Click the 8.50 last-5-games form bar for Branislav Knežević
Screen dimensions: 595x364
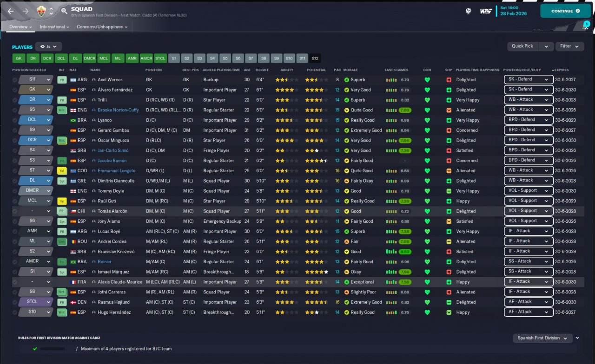click(x=398, y=252)
